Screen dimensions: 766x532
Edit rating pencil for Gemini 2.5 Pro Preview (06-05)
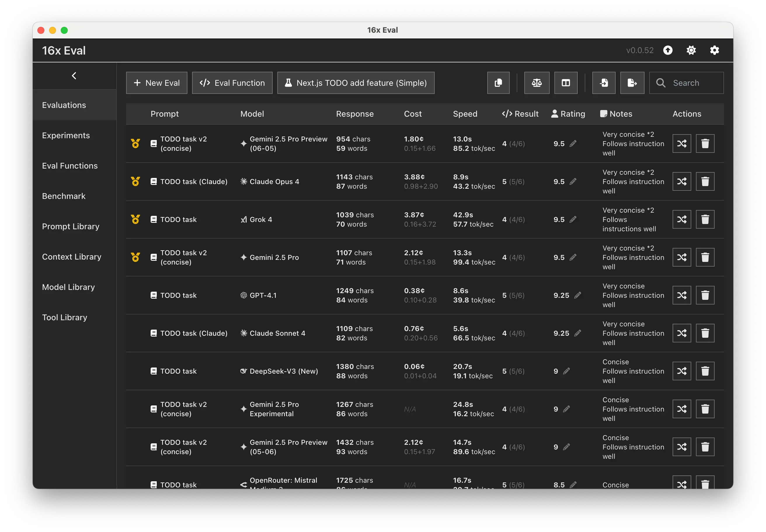coord(573,144)
